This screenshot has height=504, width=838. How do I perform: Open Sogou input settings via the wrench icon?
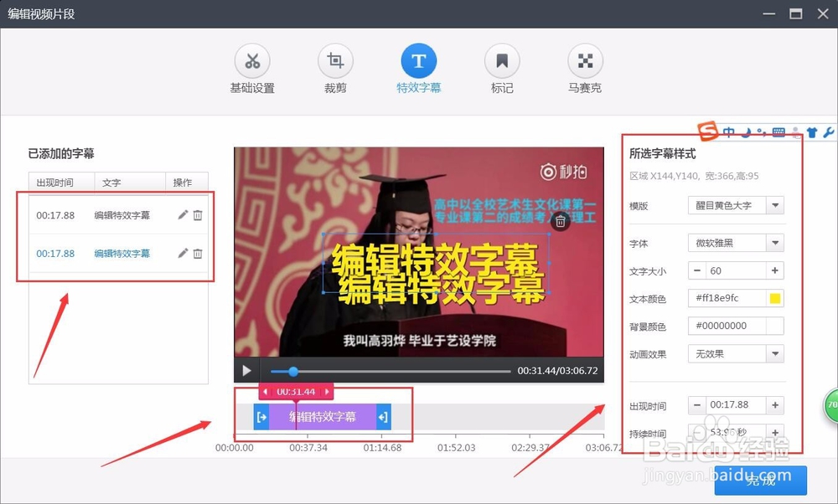point(829,132)
